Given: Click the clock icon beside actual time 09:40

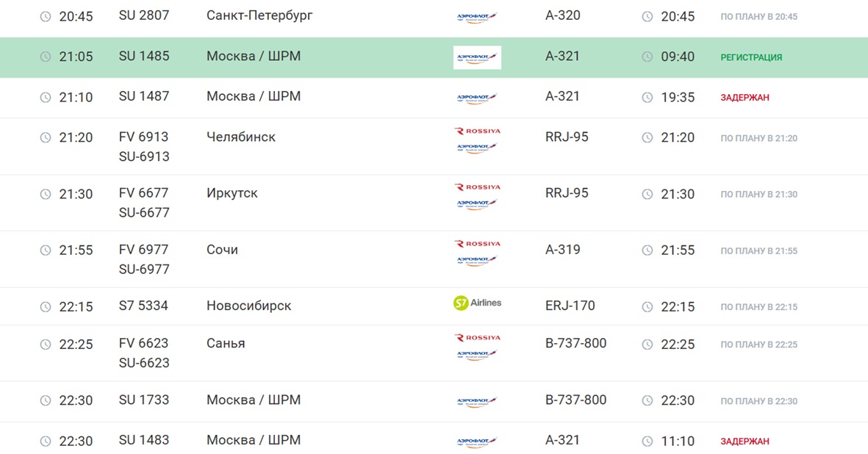Looking at the screenshot, I should pyautogui.click(x=648, y=57).
